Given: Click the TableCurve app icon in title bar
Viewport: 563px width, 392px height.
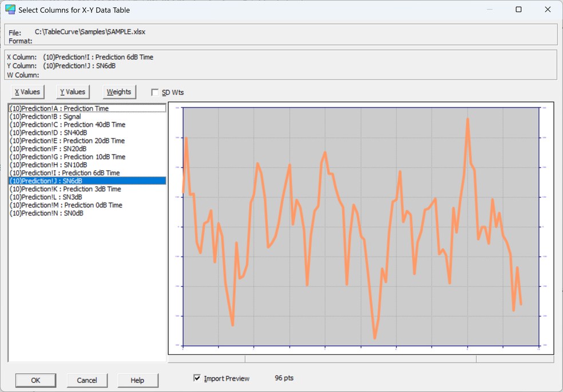Looking at the screenshot, I should click(10, 9).
